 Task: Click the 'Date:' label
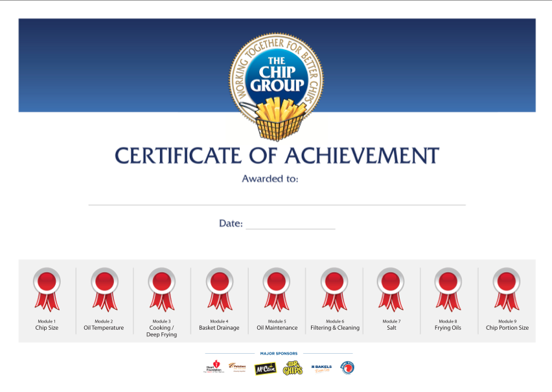(231, 224)
